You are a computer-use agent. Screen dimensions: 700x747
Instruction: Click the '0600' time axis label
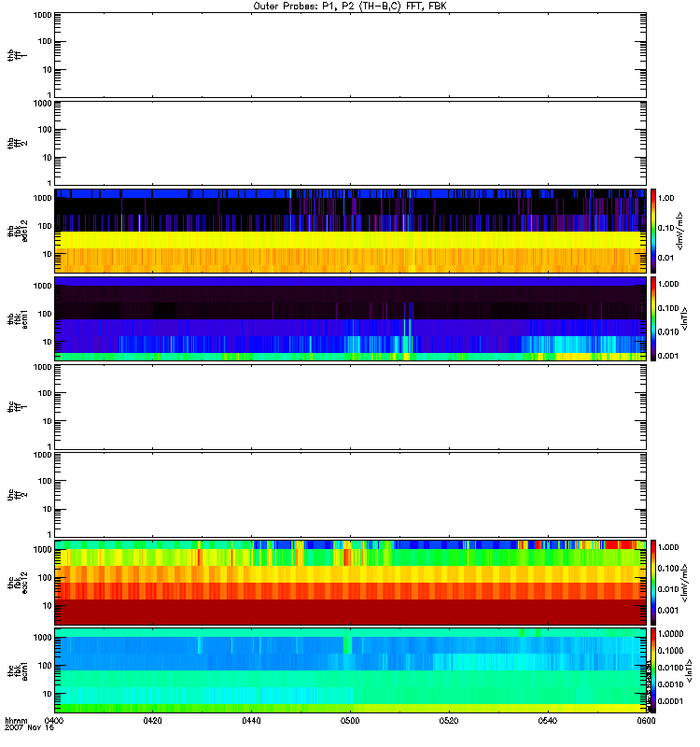pyautogui.click(x=646, y=721)
